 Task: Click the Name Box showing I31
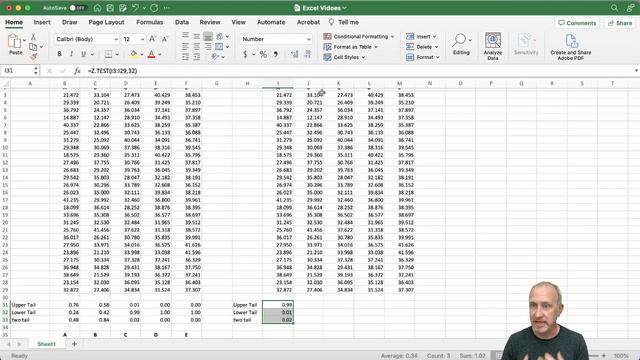[x=20, y=71]
